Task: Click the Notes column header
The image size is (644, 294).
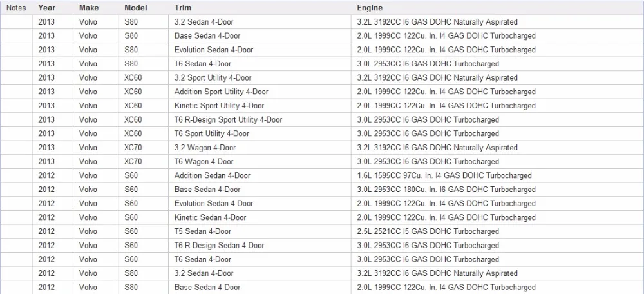Action: pos(16,8)
